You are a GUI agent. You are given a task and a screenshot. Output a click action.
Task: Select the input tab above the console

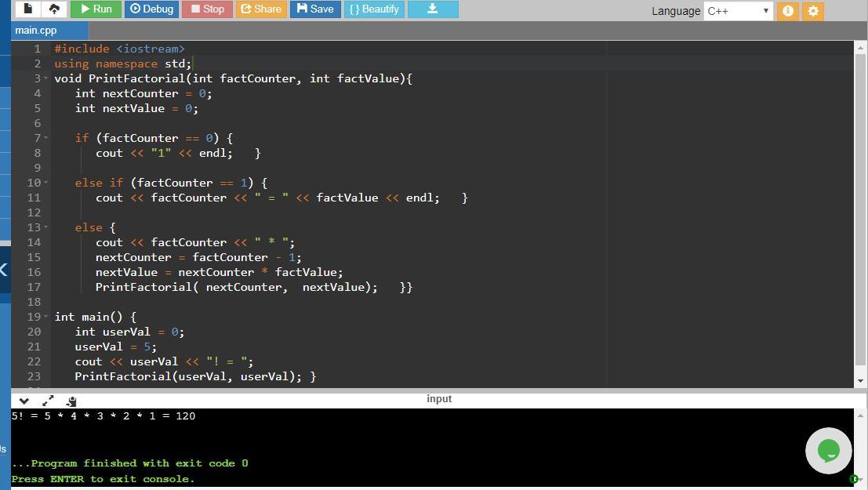(439, 399)
